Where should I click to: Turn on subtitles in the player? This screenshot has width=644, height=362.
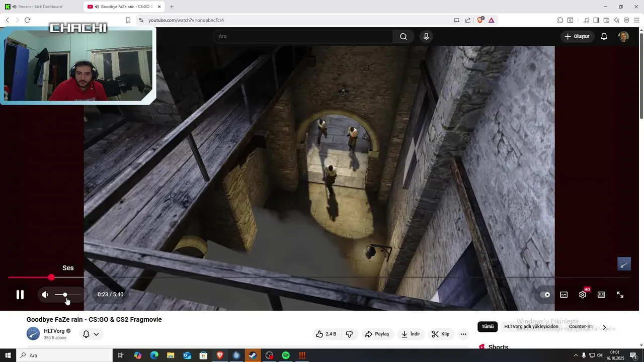click(564, 295)
